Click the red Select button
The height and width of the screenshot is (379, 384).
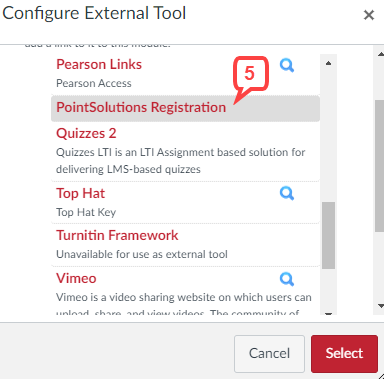(344, 354)
